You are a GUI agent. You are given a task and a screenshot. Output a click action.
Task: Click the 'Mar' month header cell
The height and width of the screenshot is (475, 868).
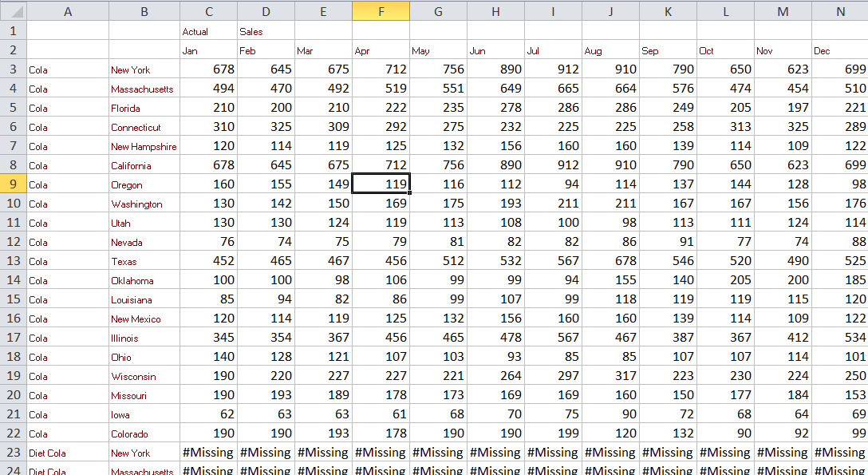point(324,49)
